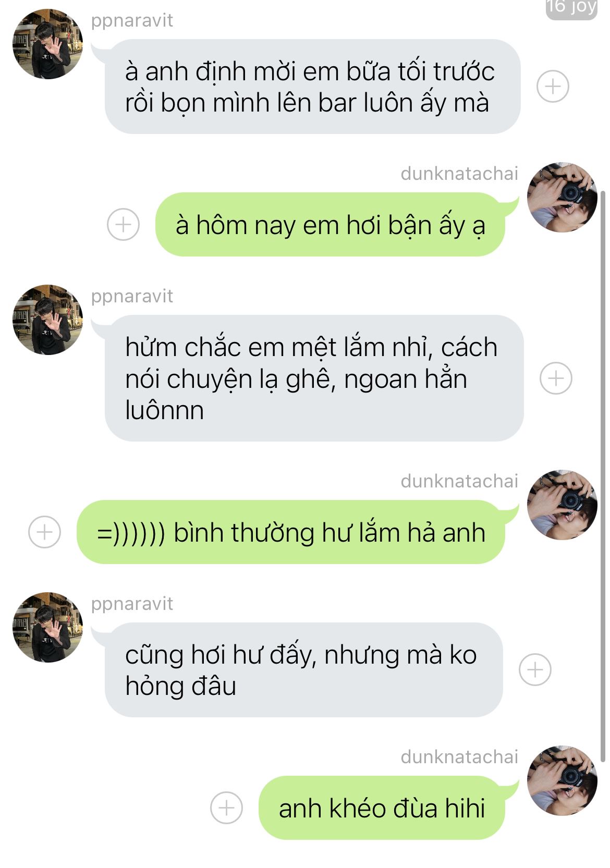Open ppnaravit's avatar at first message
The width and height of the screenshot is (610, 868).
pos(48,44)
